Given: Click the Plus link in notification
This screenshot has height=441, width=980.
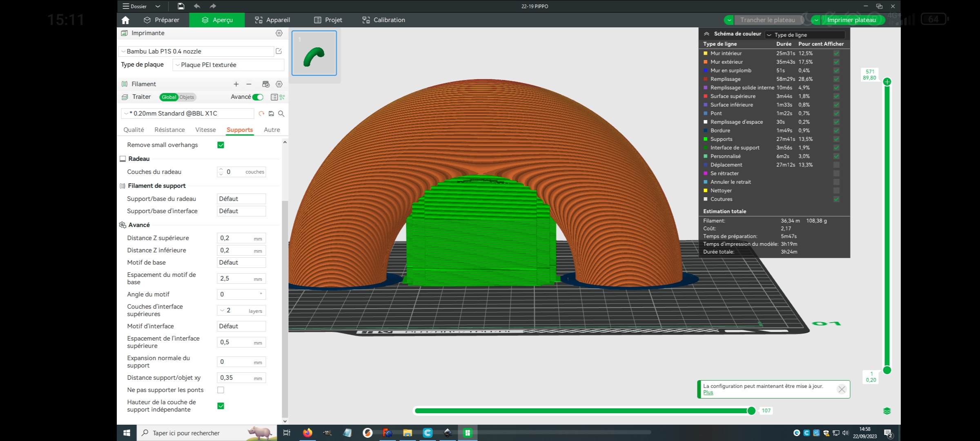Looking at the screenshot, I should click(708, 392).
